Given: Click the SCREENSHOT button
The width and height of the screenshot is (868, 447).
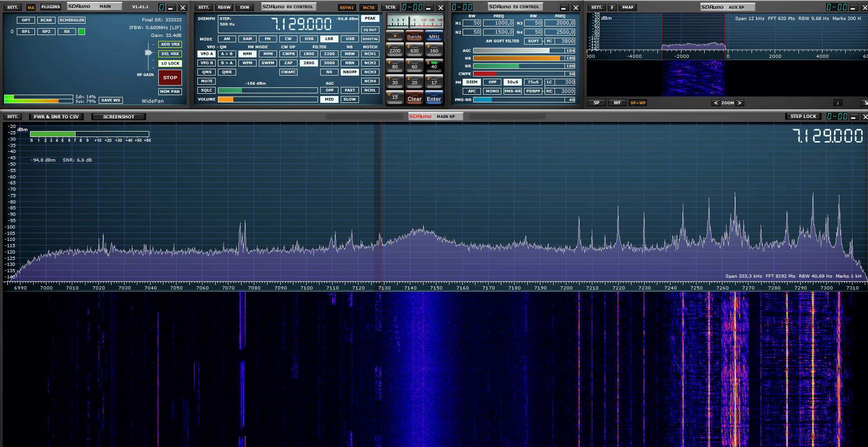Looking at the screenshot, I should point(118,117).
